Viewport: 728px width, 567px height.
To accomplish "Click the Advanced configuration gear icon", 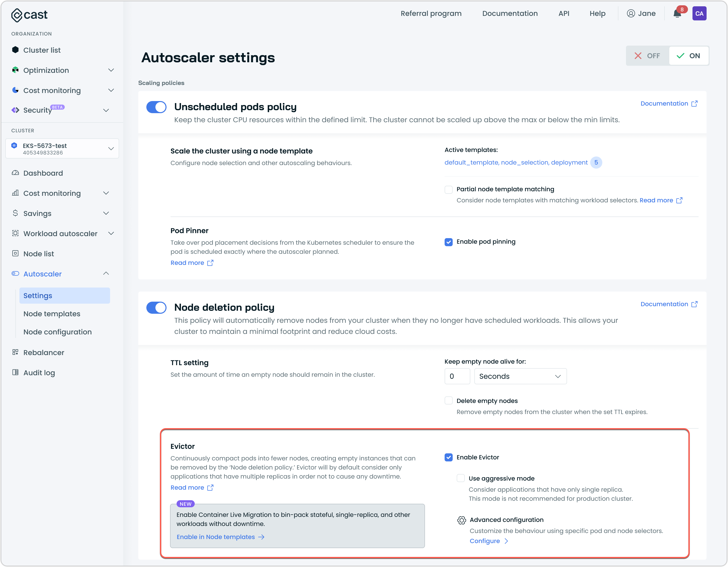I will click(461, 520).
